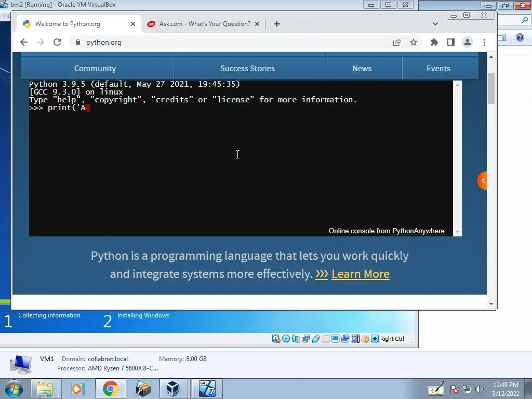Open Windows Media Player taskbar icon

coord(77,389)
